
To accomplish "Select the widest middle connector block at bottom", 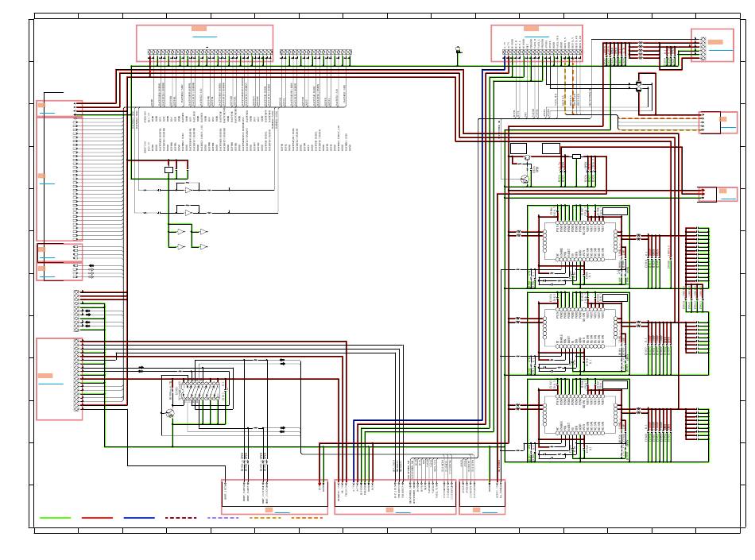I will click(395, 497).
